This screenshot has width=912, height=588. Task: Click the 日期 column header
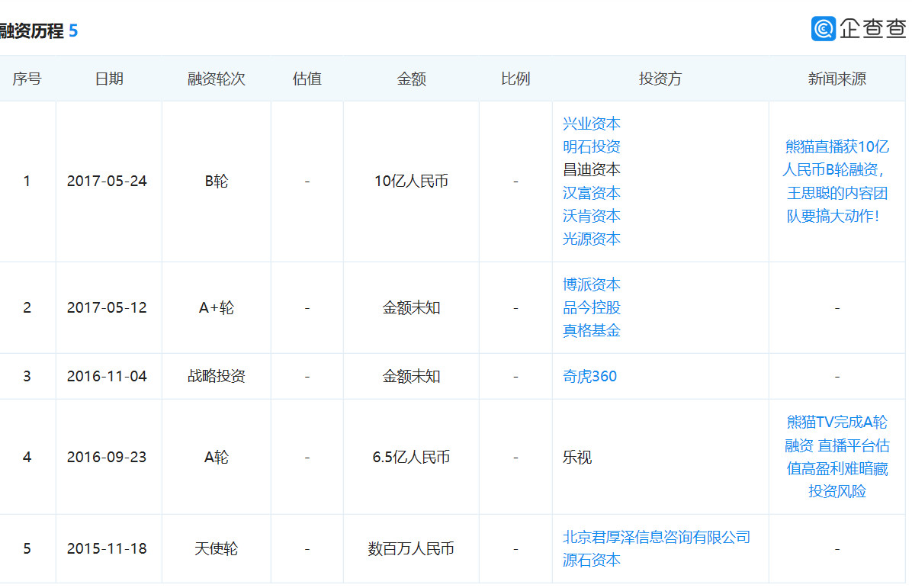point(108,79)
